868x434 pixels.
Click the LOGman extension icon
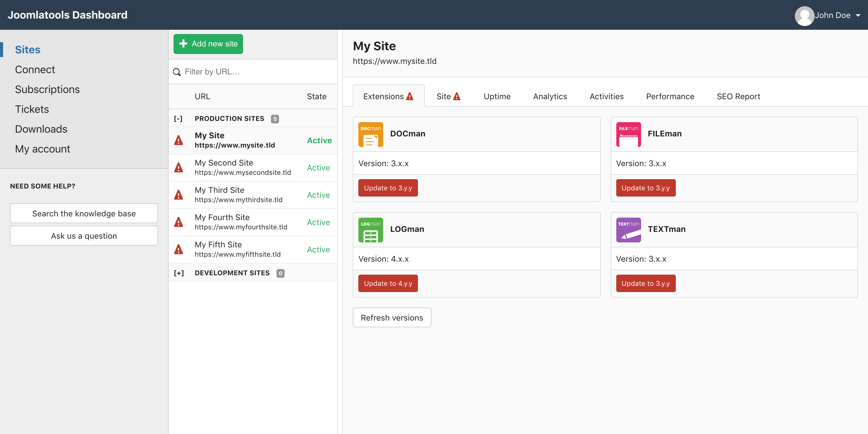[x=370, y=230]
